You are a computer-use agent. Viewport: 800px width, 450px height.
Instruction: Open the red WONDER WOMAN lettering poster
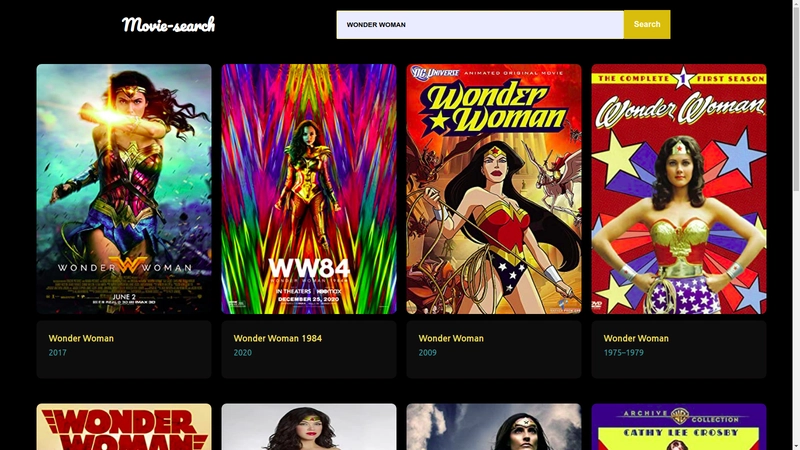tap(124, 427)
